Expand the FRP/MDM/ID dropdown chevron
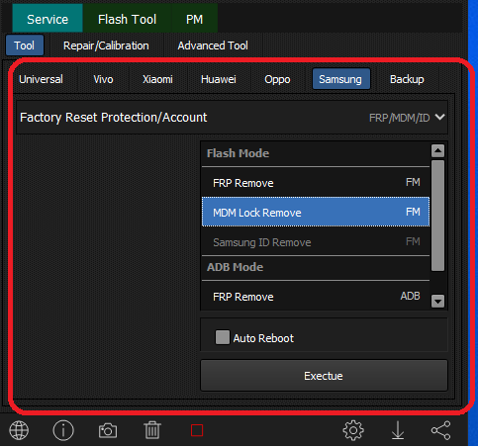The height and width of the screenshot is (448, 478). point(440,117)
